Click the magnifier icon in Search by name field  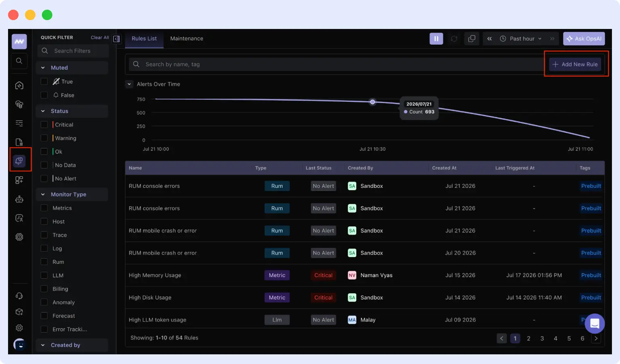click(x=136, y=64)
